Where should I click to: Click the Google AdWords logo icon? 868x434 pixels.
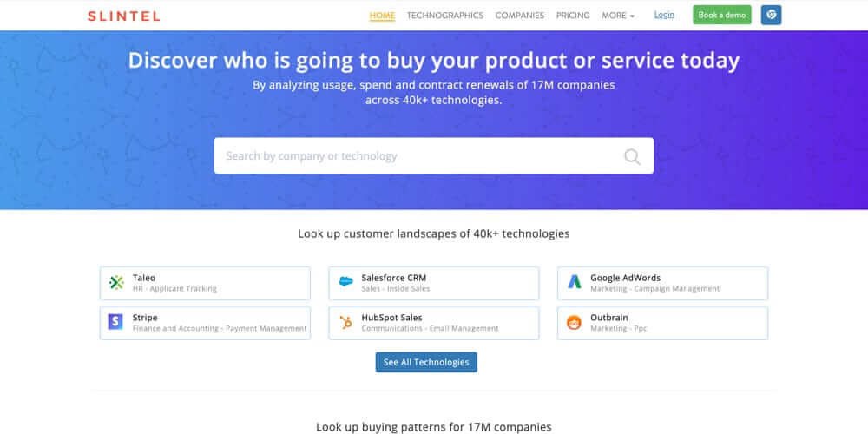click(x=575, y=282)
